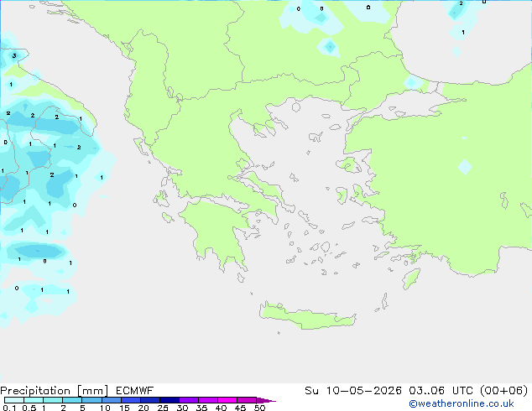
Task: Click the legend label '50'
Action: pos(260,408)
